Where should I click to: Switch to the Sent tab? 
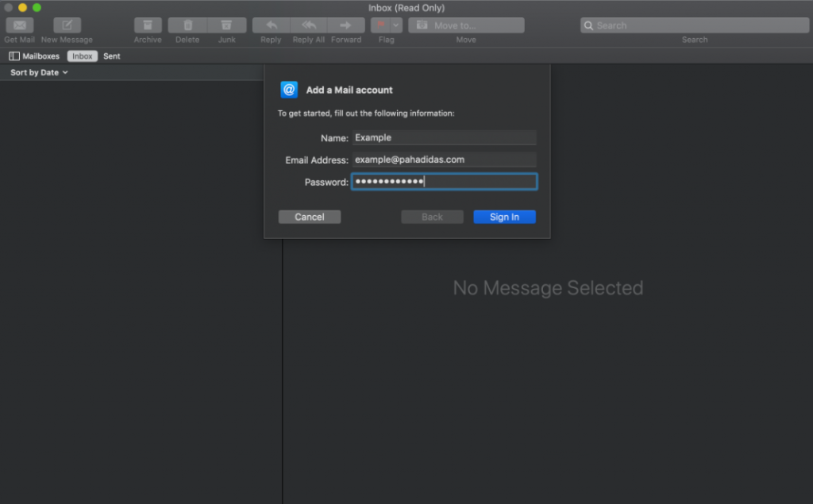(x=112, y=56)
